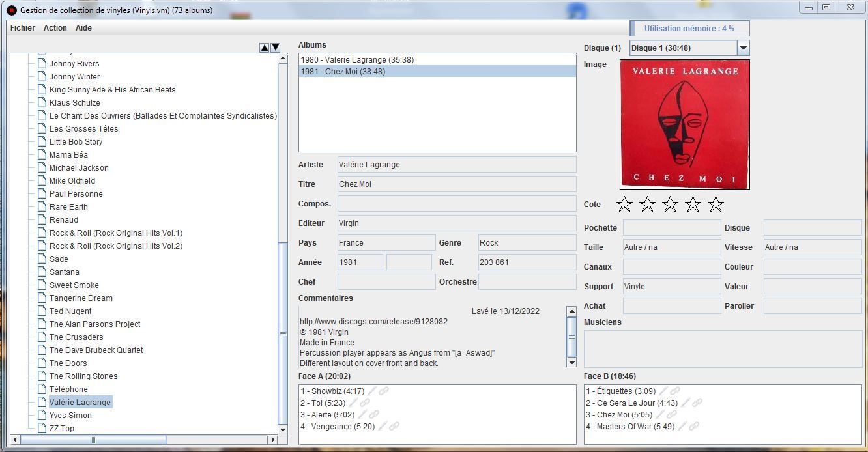The image size is (868, 452).
Task: Click the discogs URL in comments
Action: [373, 322]
